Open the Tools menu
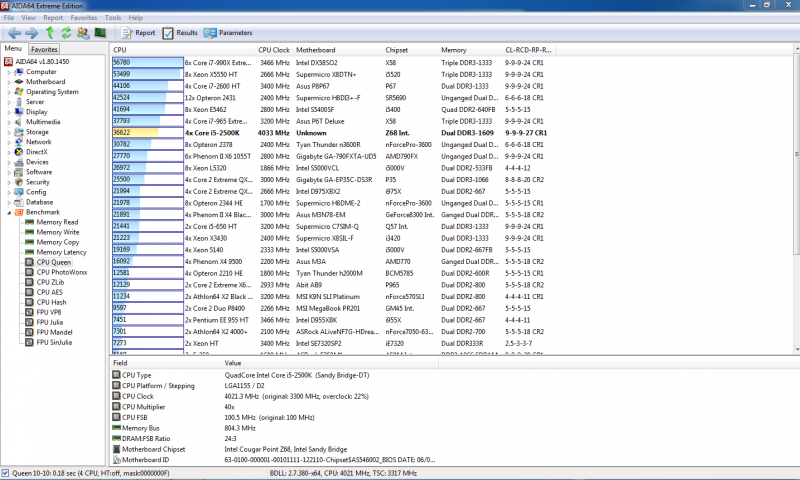 [x=113, y=18]
